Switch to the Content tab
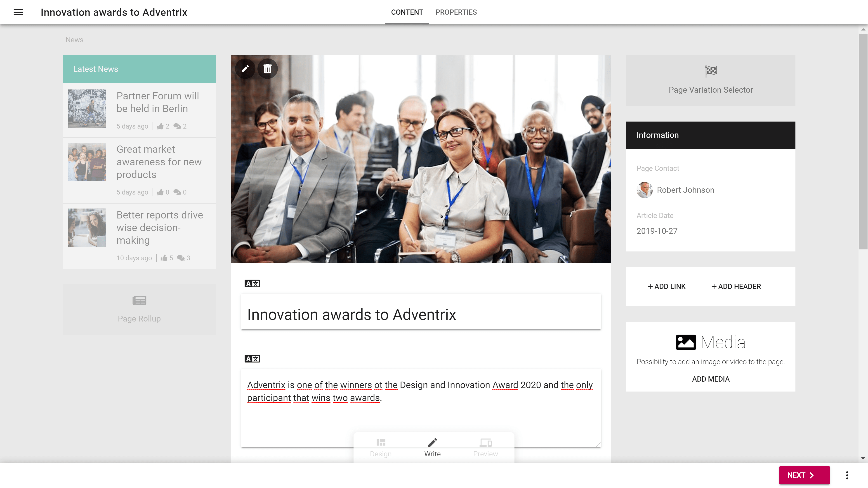The width and height of the screenshot is (868, 488). pos(407,12)
